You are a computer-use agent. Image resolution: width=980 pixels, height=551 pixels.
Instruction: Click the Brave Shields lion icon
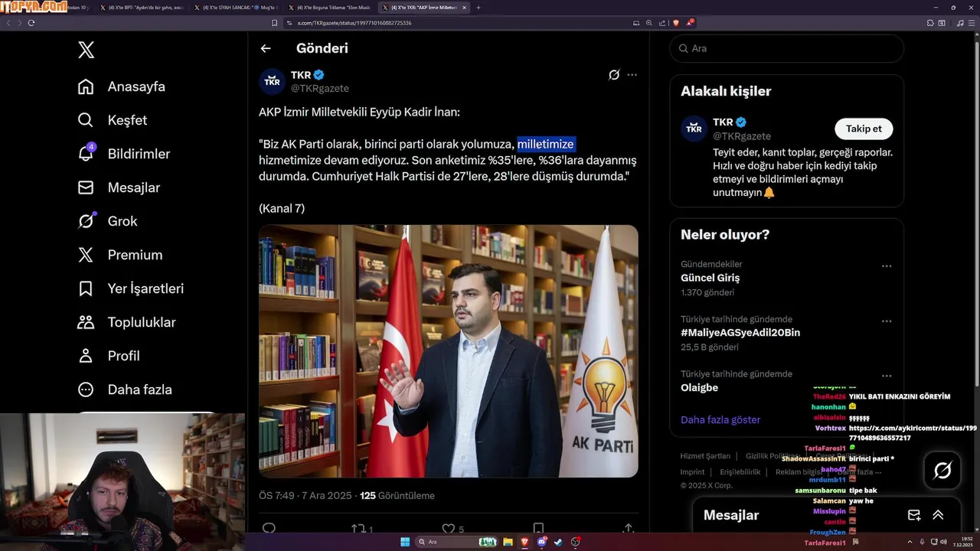tap(676, 23)
